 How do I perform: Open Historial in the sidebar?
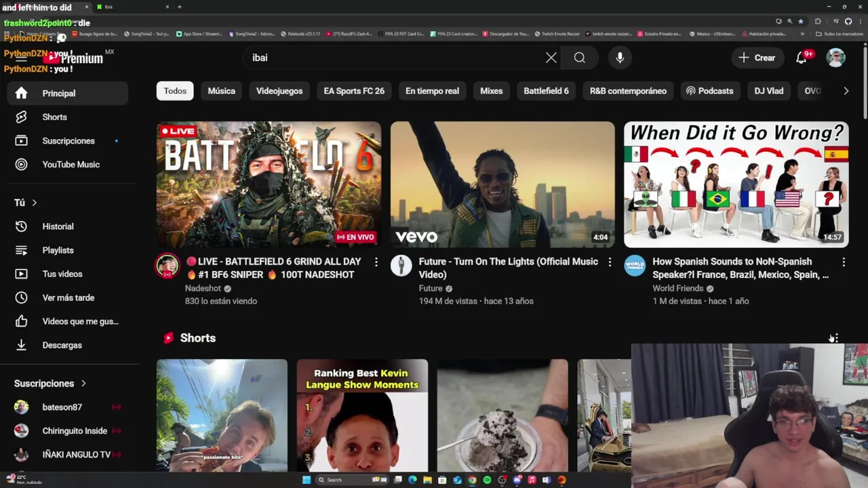pyautogui.click(x=67, y=226)
